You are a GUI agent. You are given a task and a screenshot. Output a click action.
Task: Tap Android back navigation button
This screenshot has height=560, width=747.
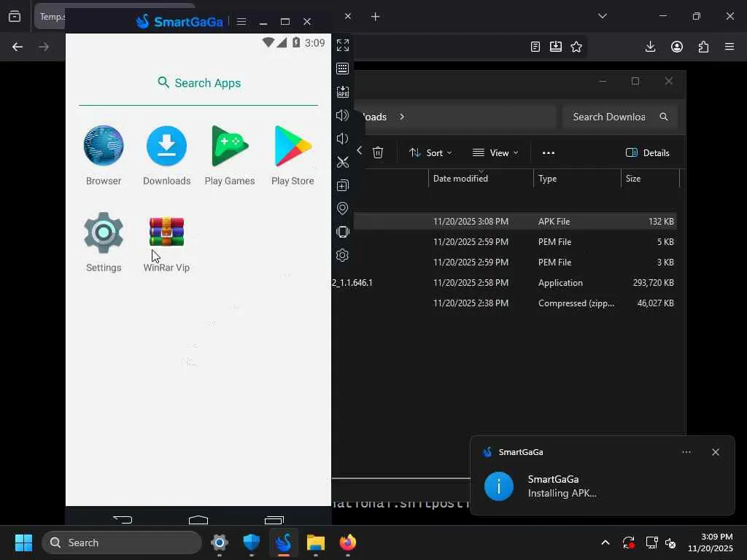pyautogui.click(x=123, y=519)
